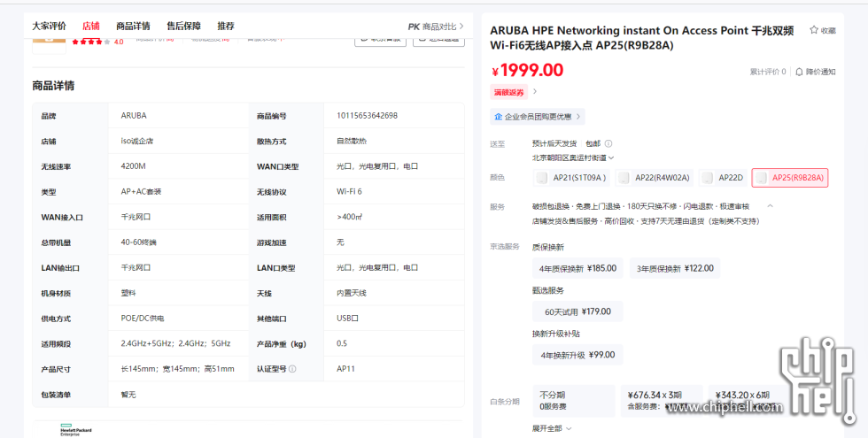Expand 展开全部 installment options
Viewport: 868px width, 438px height.
(x=552, y=428)
